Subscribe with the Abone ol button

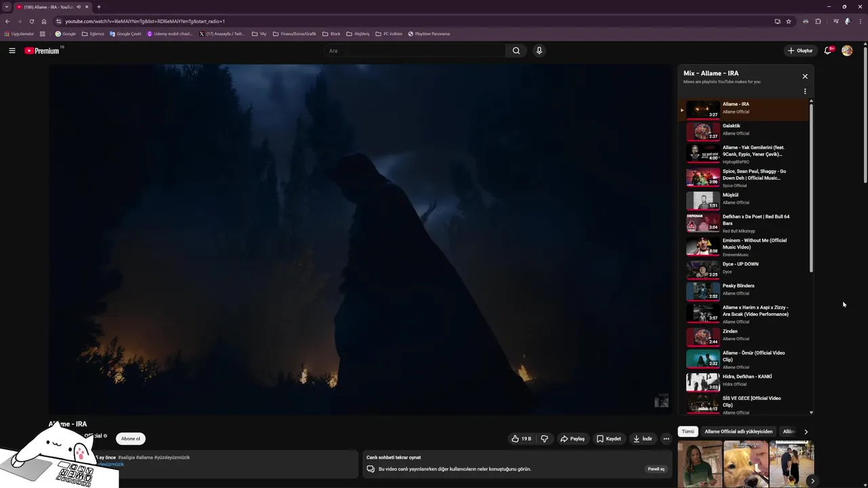[x=131, y=439]
